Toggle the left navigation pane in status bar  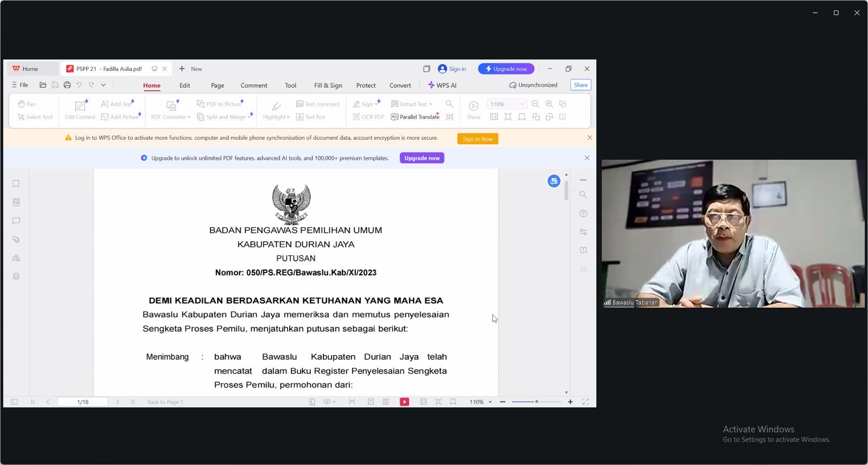point(15,402)
